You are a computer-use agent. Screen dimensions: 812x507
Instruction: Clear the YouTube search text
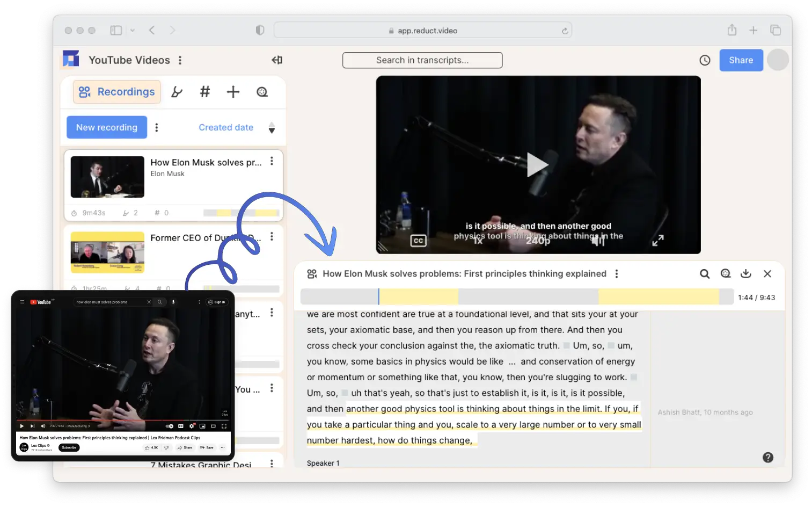[x=149, y=302]
